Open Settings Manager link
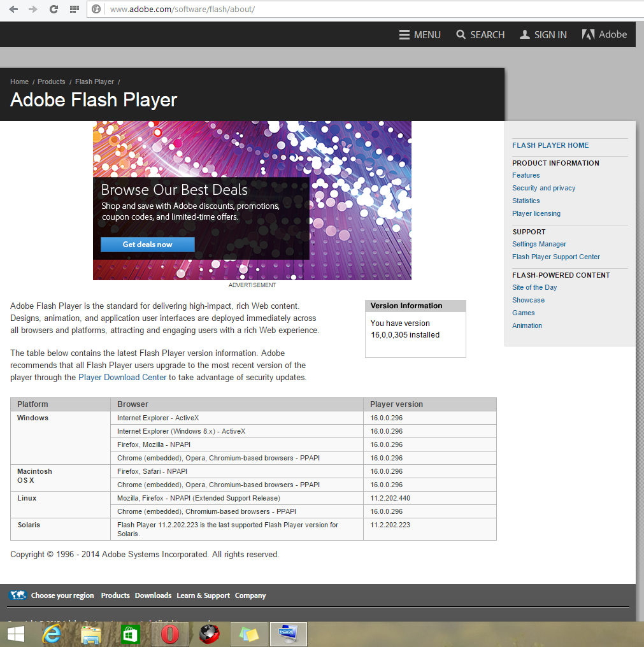 click(x=539, y=245)
